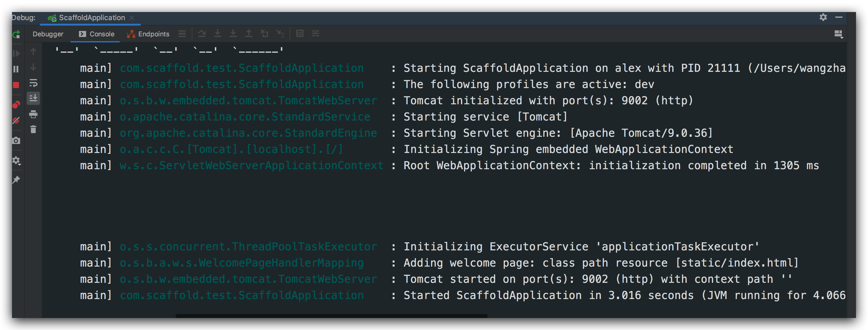The image size is (868, 330).
Task: Close the ScaffoldApplication debug tab
Action: click(132, 17)
